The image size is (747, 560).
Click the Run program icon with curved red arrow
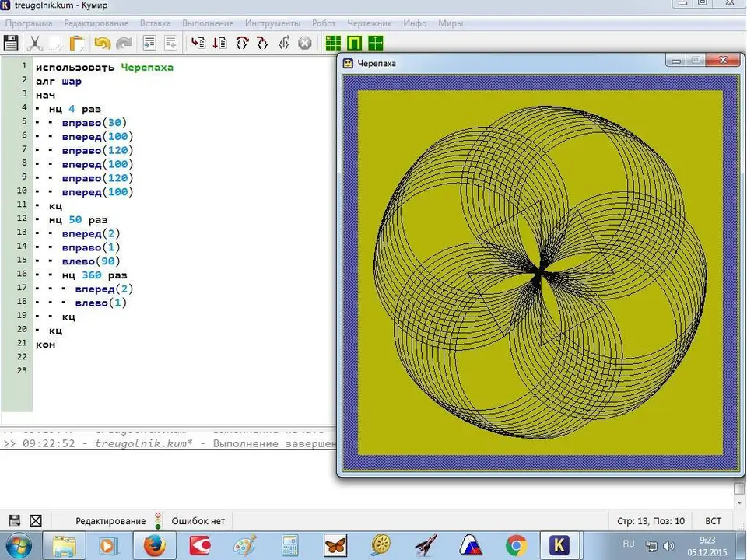pyautogui.click(x=198, y=43)
